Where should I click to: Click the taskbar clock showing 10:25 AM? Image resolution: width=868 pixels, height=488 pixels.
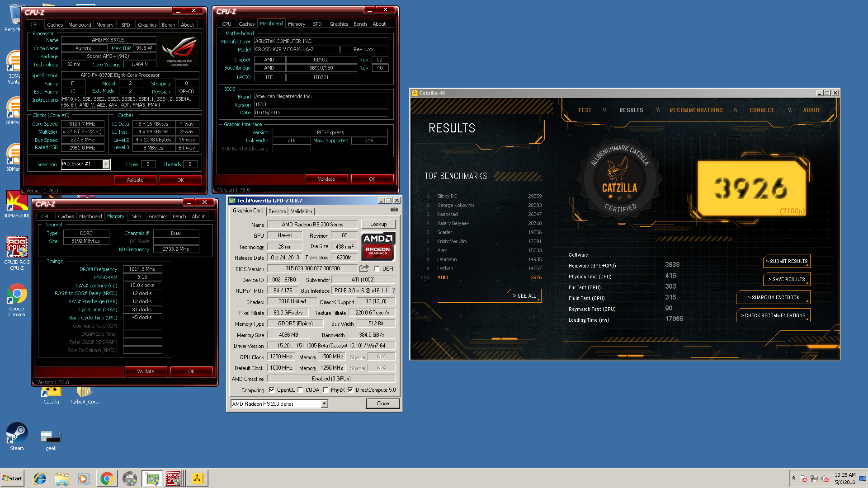pyautogui.click(x=845, y=479)
